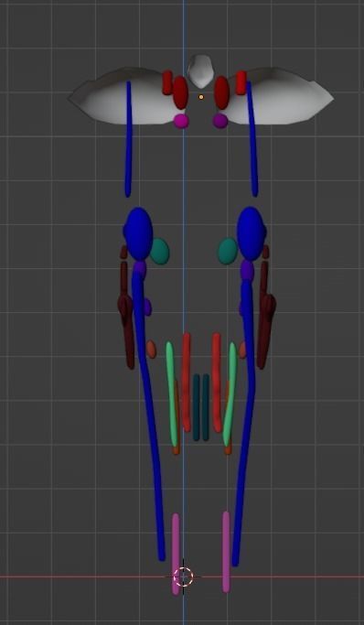Click the 3D cursor crosshair
The width and height of the screenshot is (364, 625).
tap(183, 577)
